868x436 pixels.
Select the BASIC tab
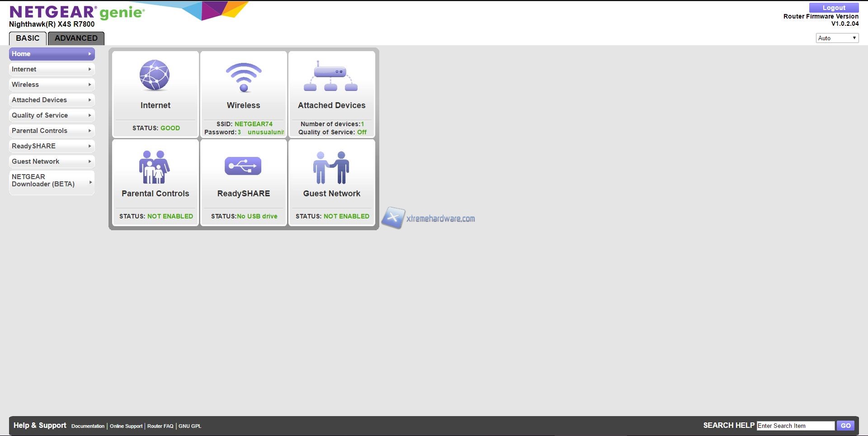tap(28, 38)
